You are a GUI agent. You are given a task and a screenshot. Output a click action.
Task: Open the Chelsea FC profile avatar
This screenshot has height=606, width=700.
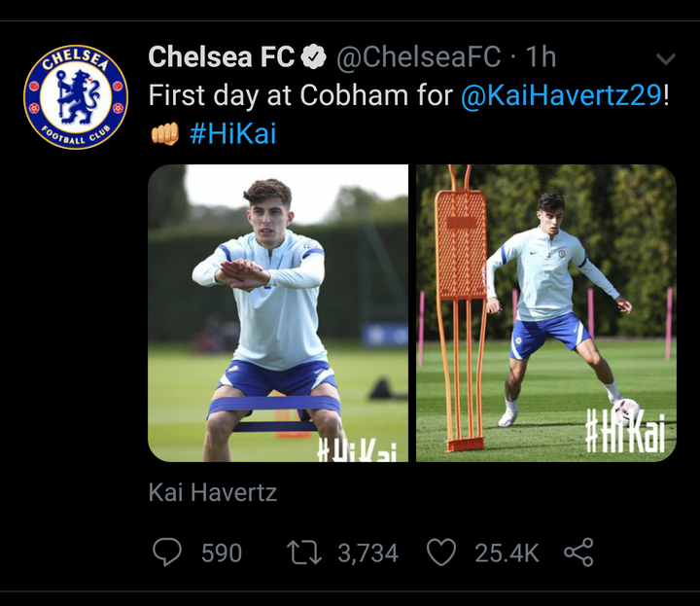point(76,95)
